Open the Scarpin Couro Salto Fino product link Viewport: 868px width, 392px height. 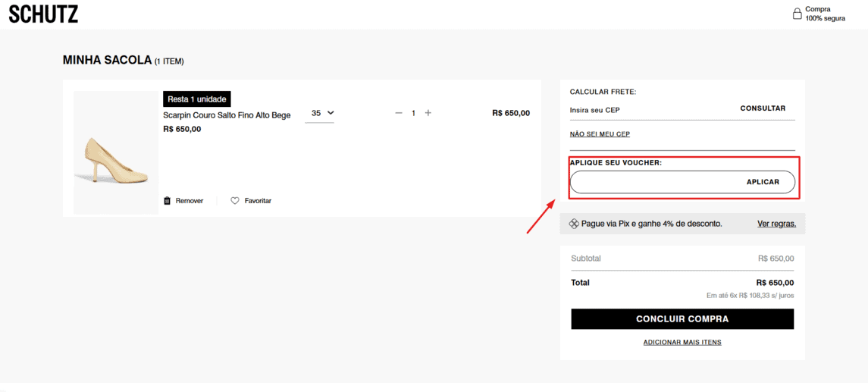pos(227,115)
